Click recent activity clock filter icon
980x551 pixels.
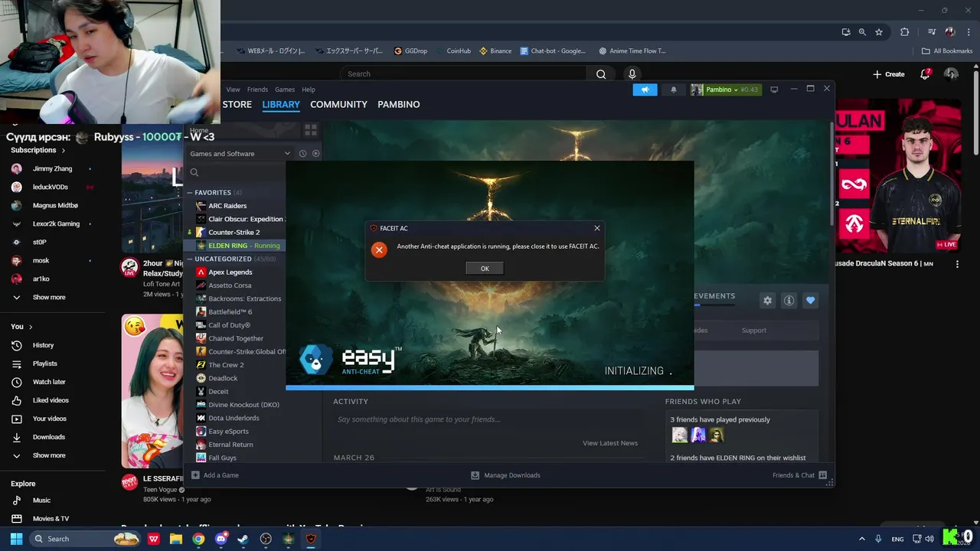[302, 154]
